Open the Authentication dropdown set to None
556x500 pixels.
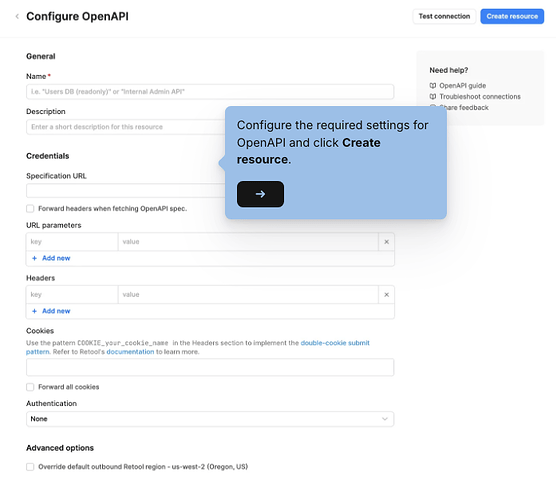coord(210,419)
